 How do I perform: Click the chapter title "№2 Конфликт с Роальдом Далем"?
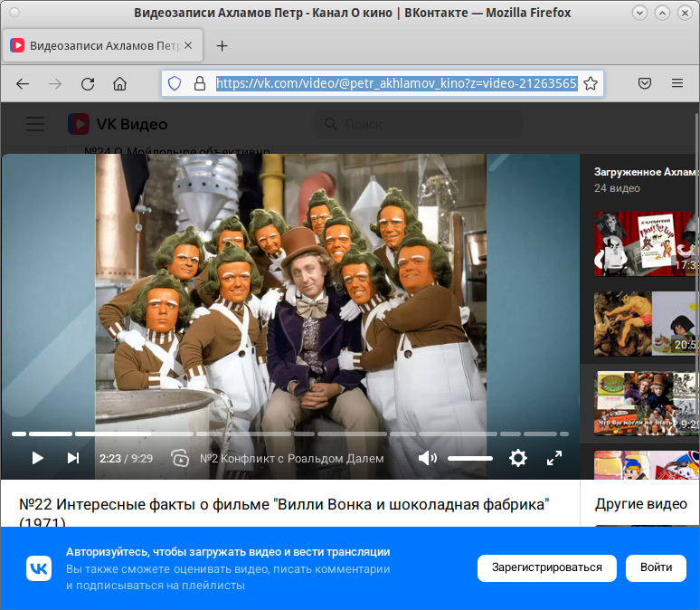coord(291,459)
